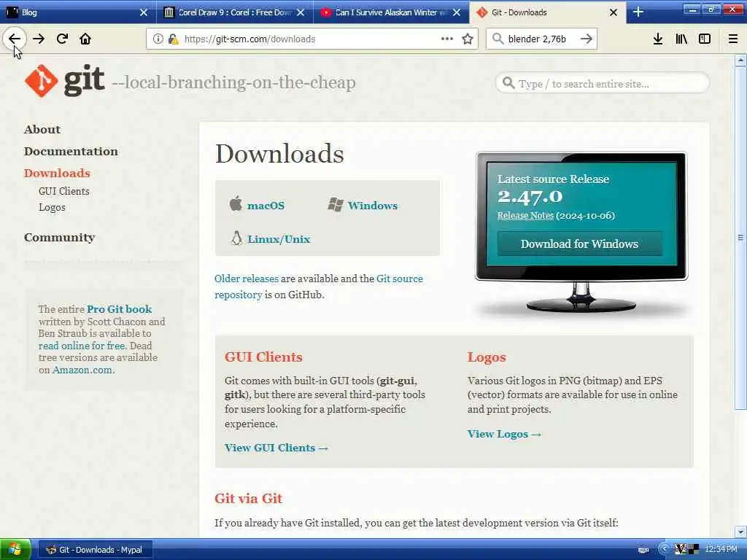The width and height of the screenshot is (747, 560).
Task: Click the Windows flag icon beside Windows link
Action: coord(336,205)
